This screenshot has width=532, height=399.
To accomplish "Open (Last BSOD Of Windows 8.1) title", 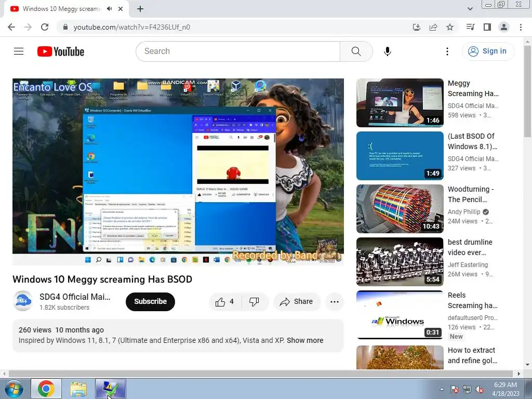I will point(473,141).
